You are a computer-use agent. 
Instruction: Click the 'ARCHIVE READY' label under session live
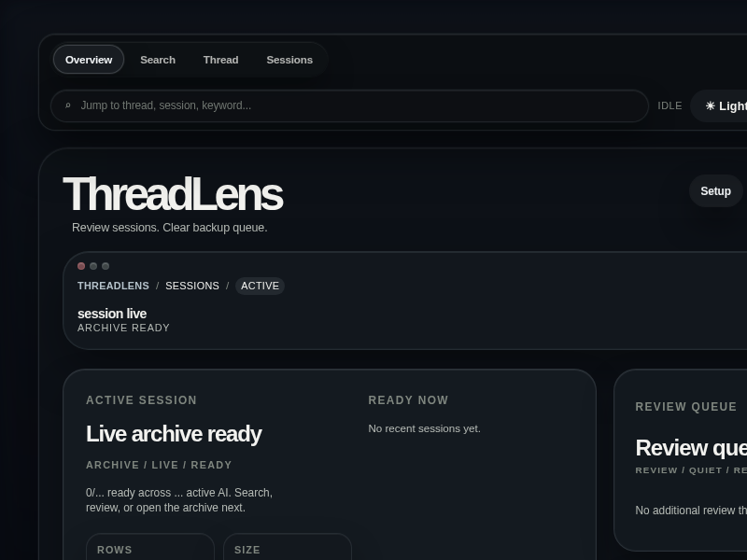pyautogui.click(x=123, y=329)
